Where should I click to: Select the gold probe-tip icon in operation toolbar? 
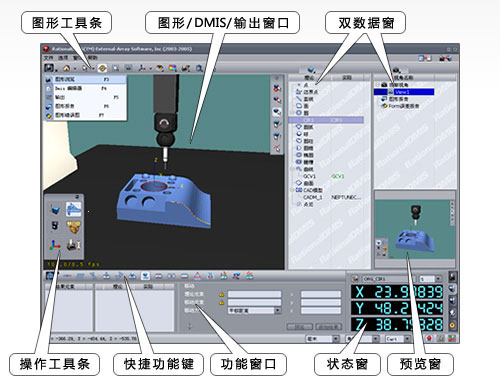(x=73, y=227)
